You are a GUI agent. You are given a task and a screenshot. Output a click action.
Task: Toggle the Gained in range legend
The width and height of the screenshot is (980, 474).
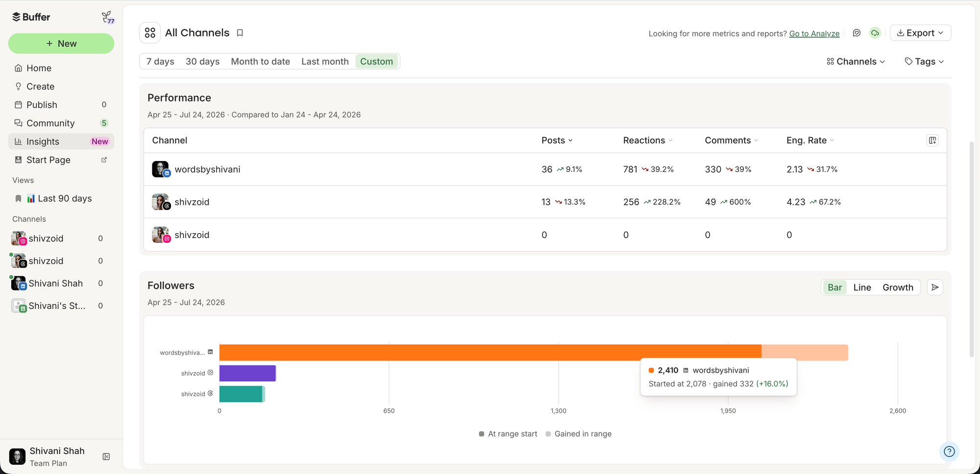[578, 434]
